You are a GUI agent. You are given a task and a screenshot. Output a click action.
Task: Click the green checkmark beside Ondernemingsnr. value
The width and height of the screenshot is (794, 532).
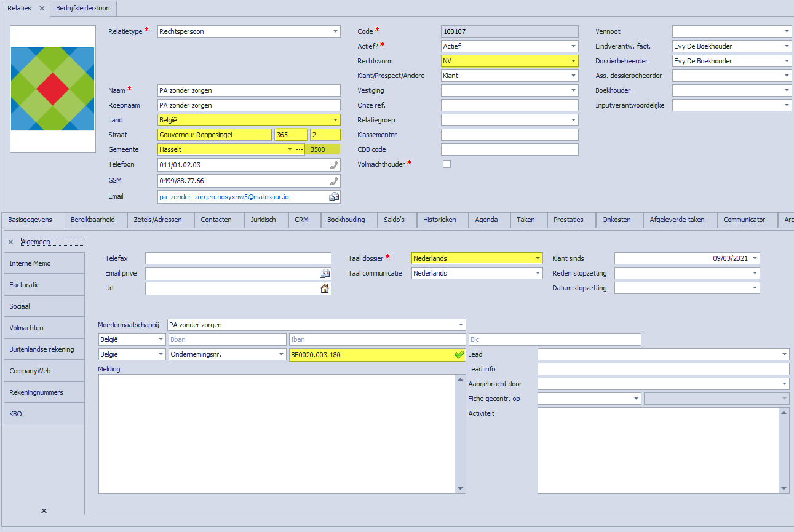pyautogui.click(x=459, y=355)
